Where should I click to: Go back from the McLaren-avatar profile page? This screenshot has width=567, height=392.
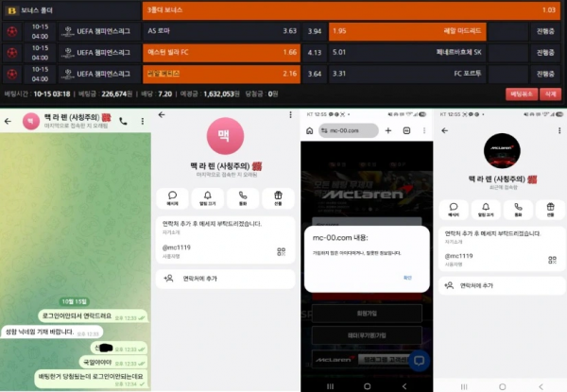coord(445,130)
